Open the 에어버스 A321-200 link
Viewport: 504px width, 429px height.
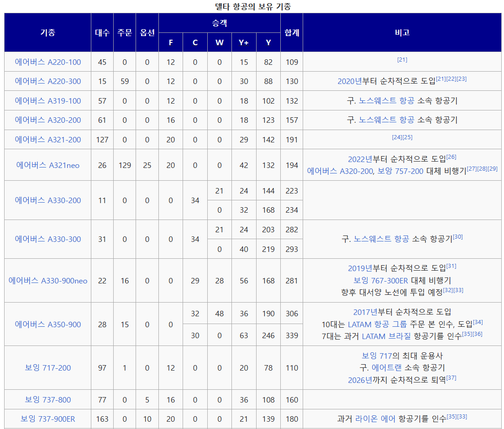(x=48, y=140)
